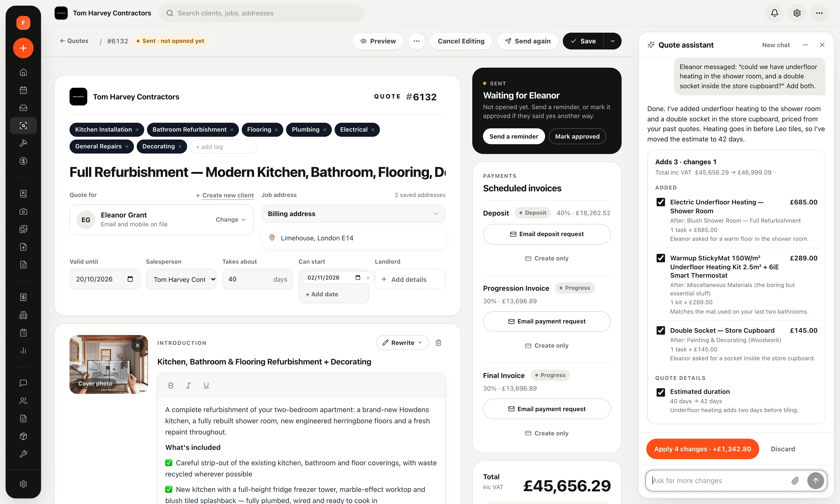This screenshot has height=504, width=840.
Task: Open the Home icon in sidebar
Action: point(23,72)
